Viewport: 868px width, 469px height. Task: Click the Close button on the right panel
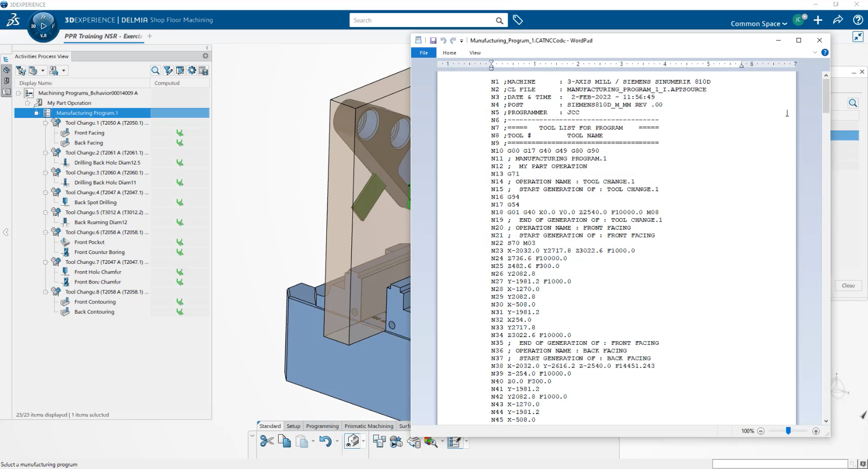click(x=848, y=286)
